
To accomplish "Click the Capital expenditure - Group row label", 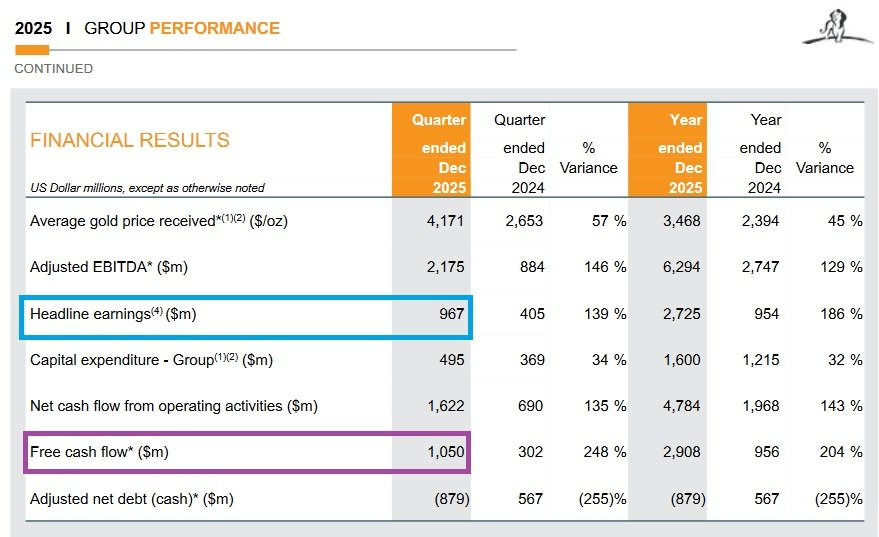I will click(151, 360).
